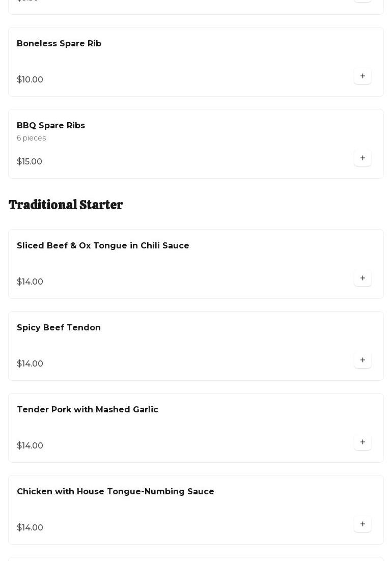Image resolution: width=392 pixels, height=561 pixels.
Task: Open the Boneless Spare Rib item title
Action: [59, 44]
